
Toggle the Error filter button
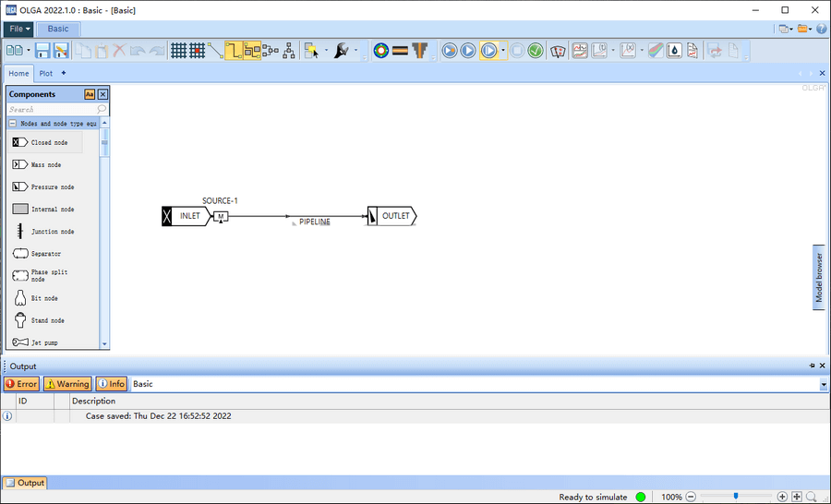[21, 384]
